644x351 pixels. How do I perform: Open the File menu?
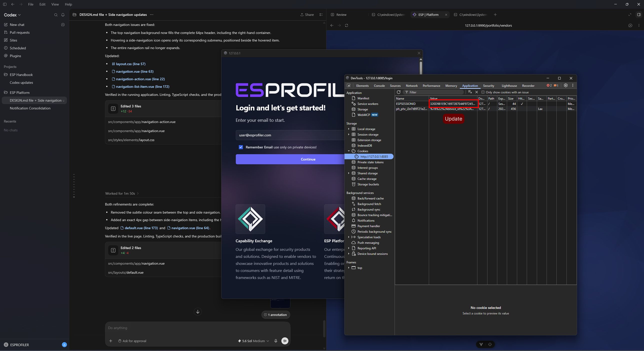tap(31, 4)
